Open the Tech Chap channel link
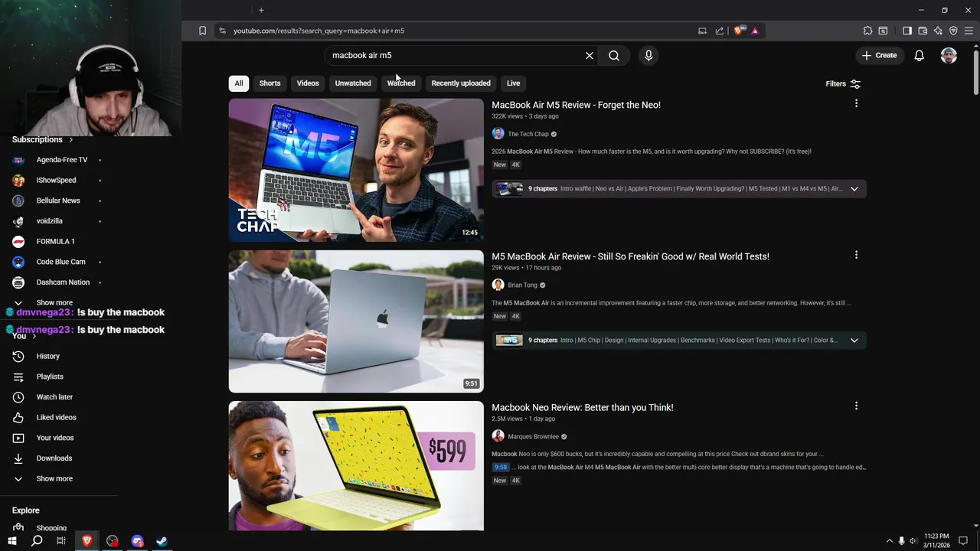 point(528,134)
